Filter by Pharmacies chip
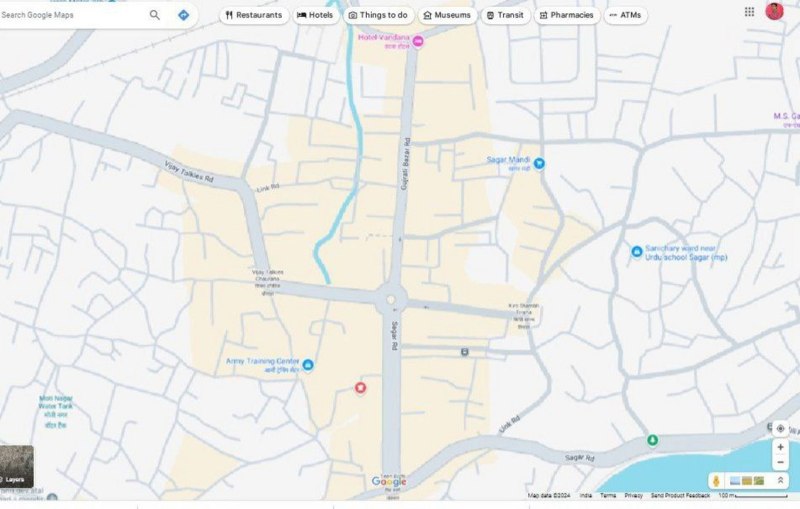The height and width of the screenshot is (509, 800). pos(566,15)
